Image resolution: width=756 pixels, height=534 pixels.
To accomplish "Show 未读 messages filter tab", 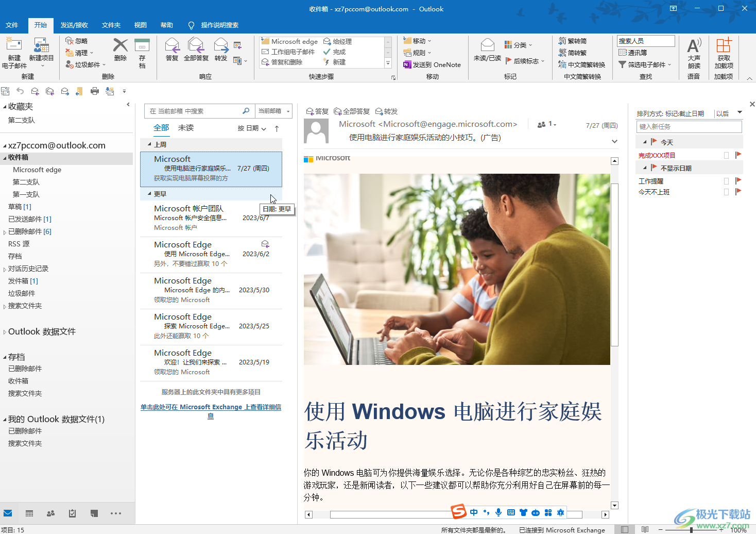I will coord(186,128).
